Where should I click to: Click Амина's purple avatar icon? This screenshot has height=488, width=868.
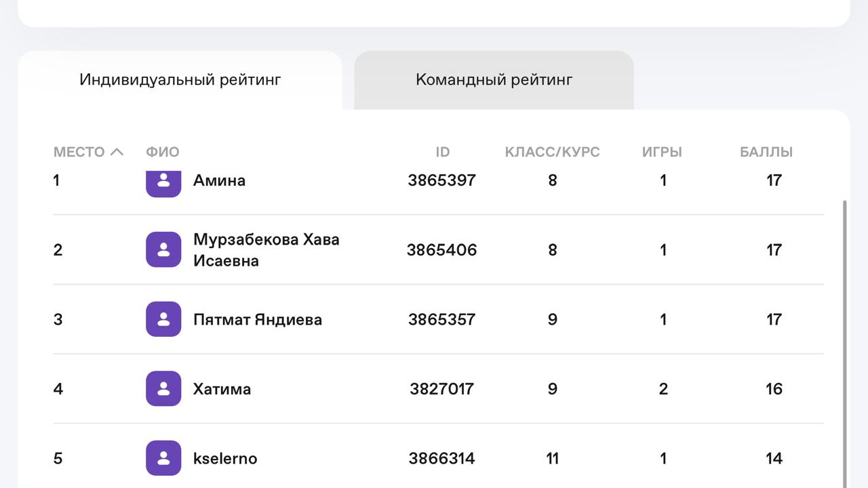(x=163, y=183)
